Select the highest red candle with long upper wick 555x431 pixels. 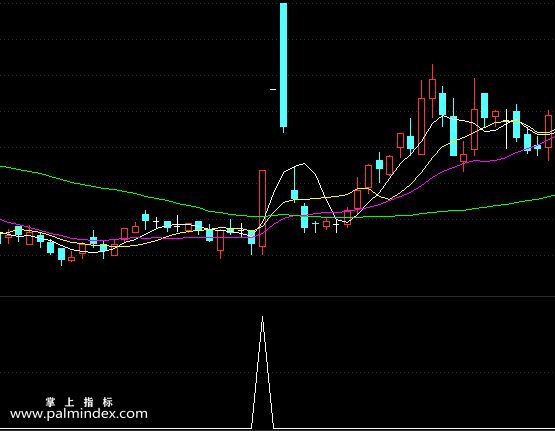432,90
